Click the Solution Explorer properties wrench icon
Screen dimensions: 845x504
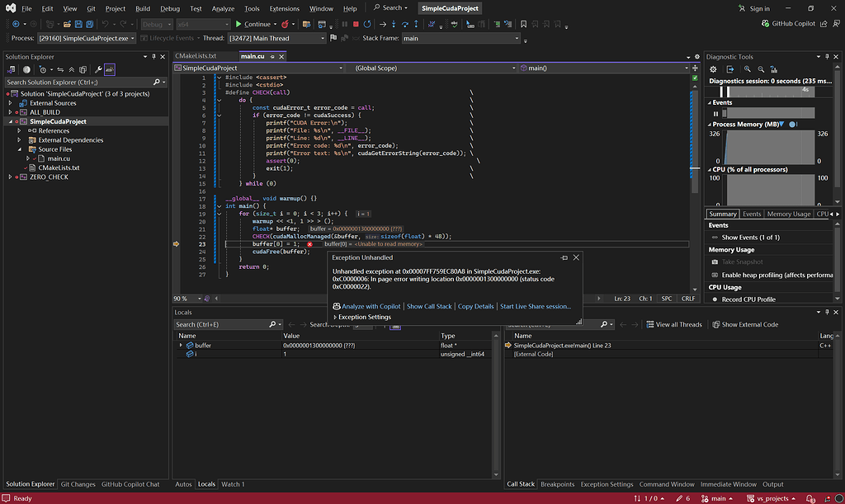[98, 69]
